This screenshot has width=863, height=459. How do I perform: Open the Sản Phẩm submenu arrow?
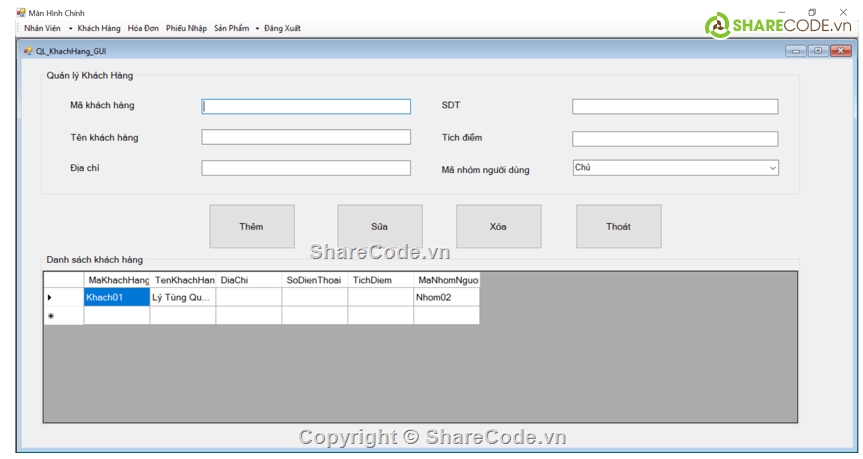pyautogui.click(x=257, y=29)
